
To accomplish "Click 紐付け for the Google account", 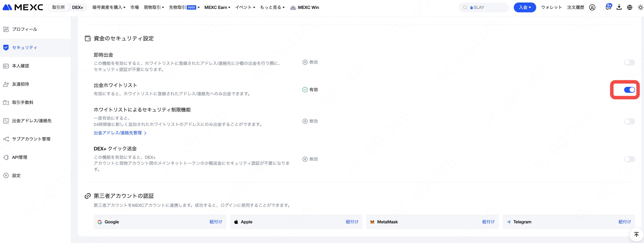I will coord(216,222).
